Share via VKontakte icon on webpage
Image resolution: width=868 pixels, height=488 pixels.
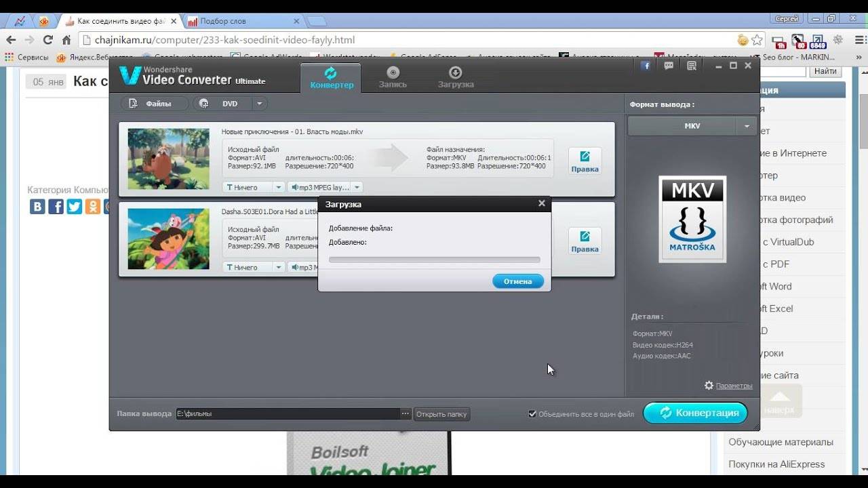[x=37, y=207]
